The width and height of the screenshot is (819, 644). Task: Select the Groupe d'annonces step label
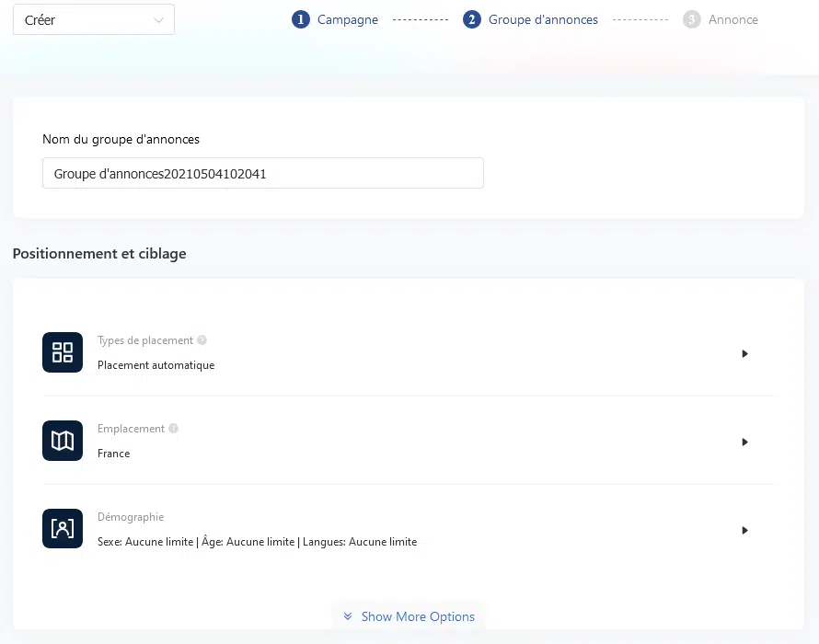[542, 19]
